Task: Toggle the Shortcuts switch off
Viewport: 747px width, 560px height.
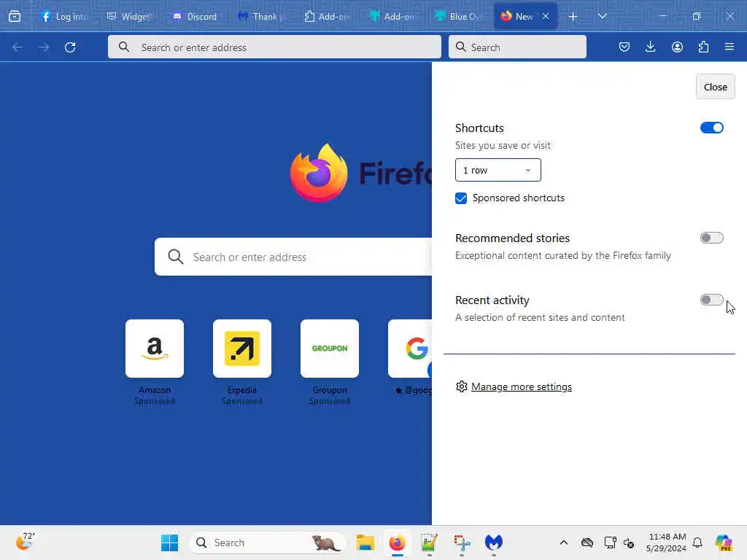Action: 711,128
